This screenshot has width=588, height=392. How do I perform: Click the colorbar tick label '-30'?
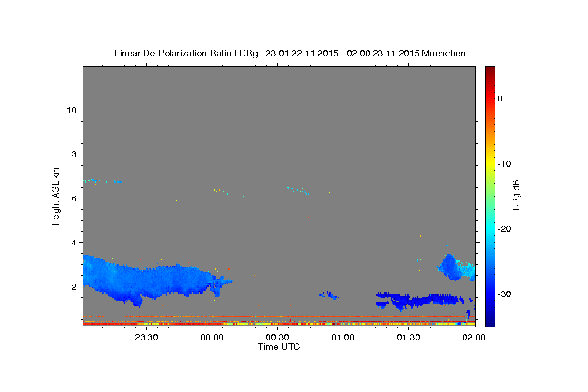pos(504,294)
